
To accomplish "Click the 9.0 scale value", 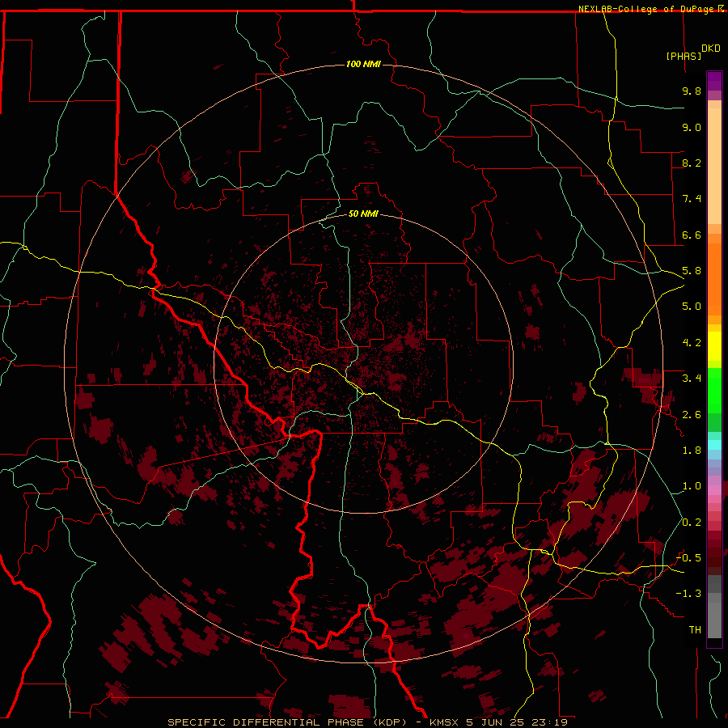I will pos(692,127).
